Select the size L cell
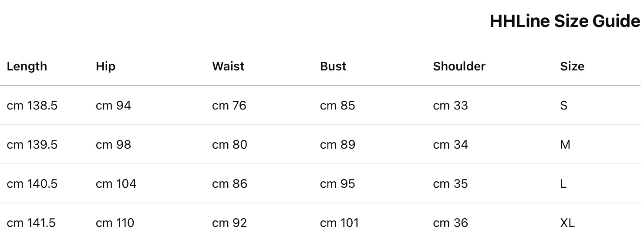This screenshot has width=644, height=243. tap(563, 184)
